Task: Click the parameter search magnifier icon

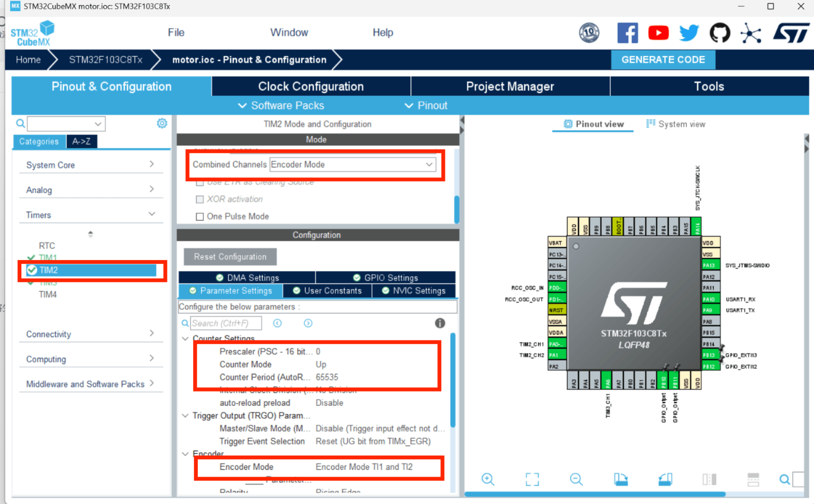Action: click(185, 323)
